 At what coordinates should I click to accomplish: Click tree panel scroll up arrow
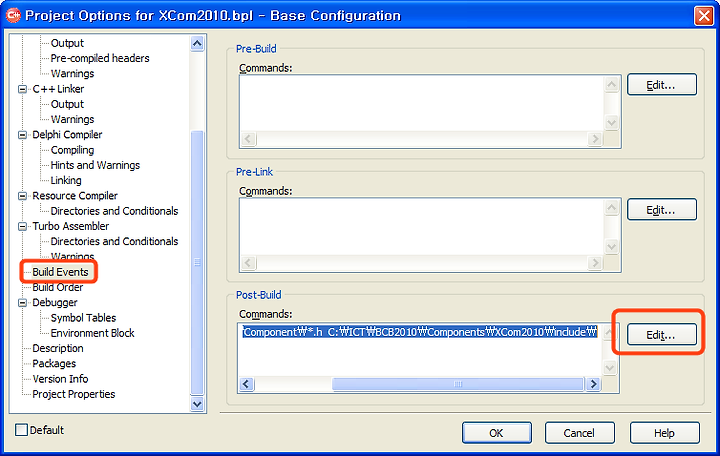coord(197,44)
